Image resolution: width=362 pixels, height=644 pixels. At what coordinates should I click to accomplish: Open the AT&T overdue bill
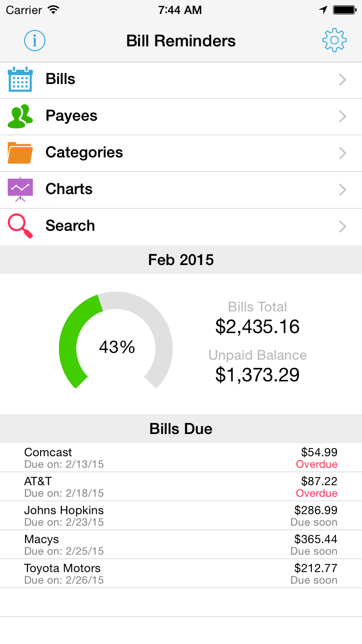pyautogui.click(x=181, y=487)
